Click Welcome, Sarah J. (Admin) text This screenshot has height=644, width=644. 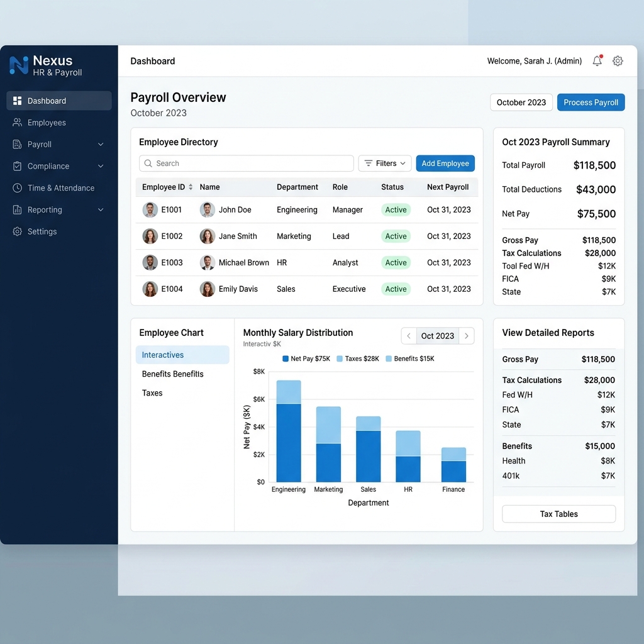click(x=535, y=61)
